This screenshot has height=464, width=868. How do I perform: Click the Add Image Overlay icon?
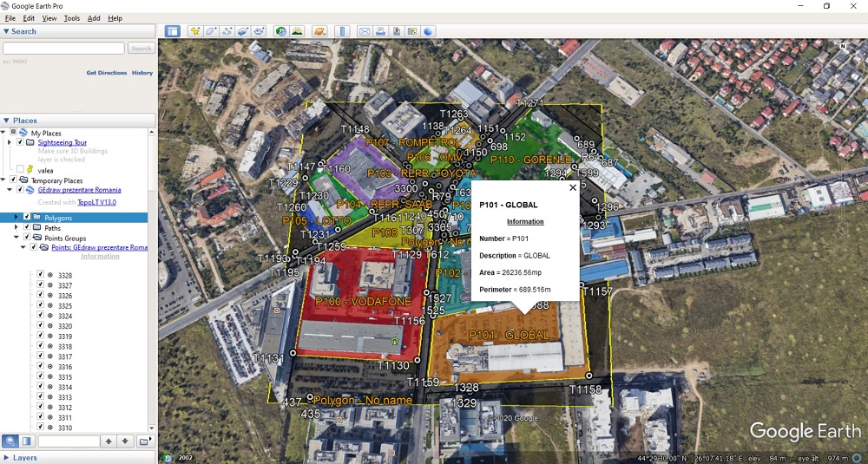point(243,31)
